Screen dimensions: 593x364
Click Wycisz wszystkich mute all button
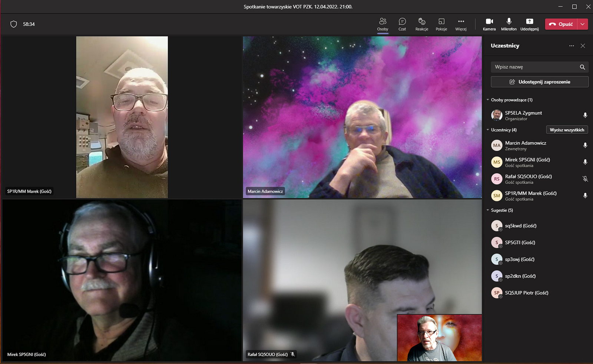(567, 130)
